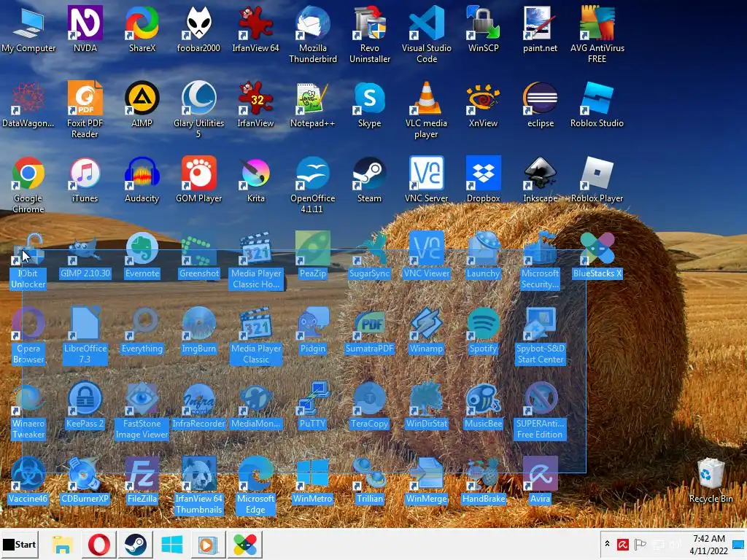
Task: Select the VNC Server shortcut
Action: (x=426, y=179)
